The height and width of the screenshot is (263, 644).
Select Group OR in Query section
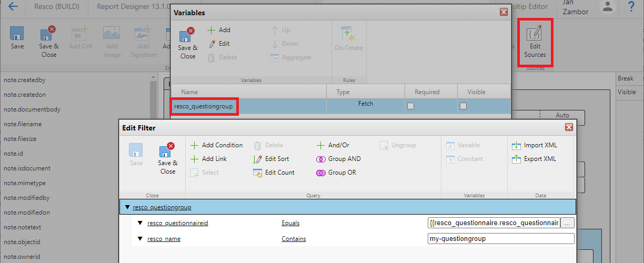coord(337,173)
